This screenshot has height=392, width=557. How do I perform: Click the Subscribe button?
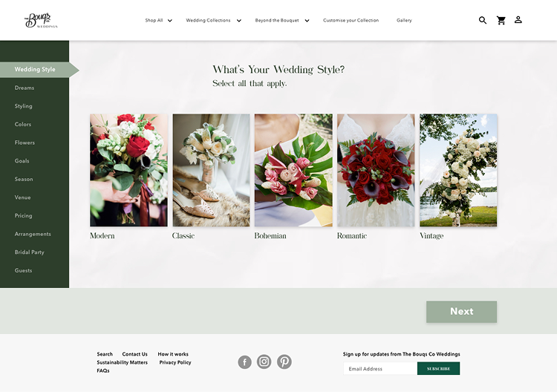pyautogui.click(x=438, y=368)
